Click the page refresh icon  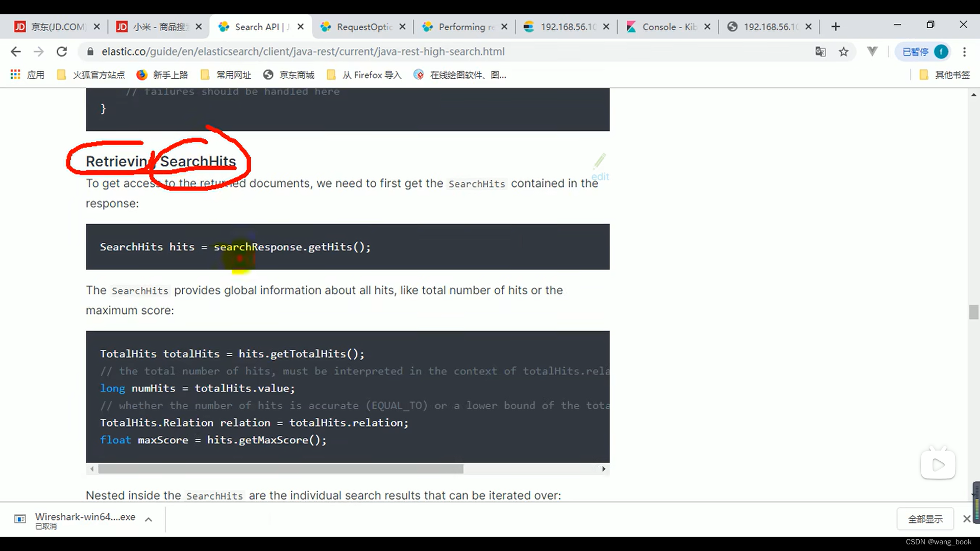[x=61, y=51]
